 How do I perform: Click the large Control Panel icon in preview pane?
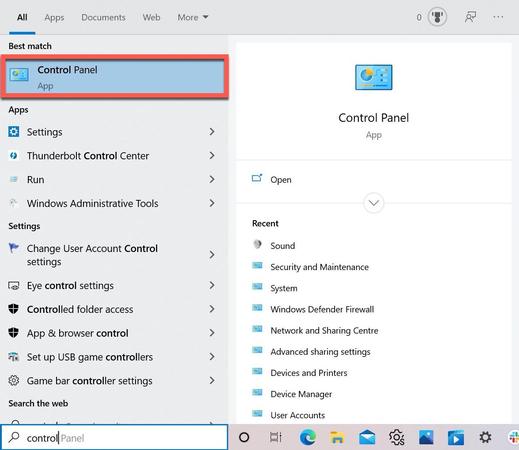click(x=373, y=77)
